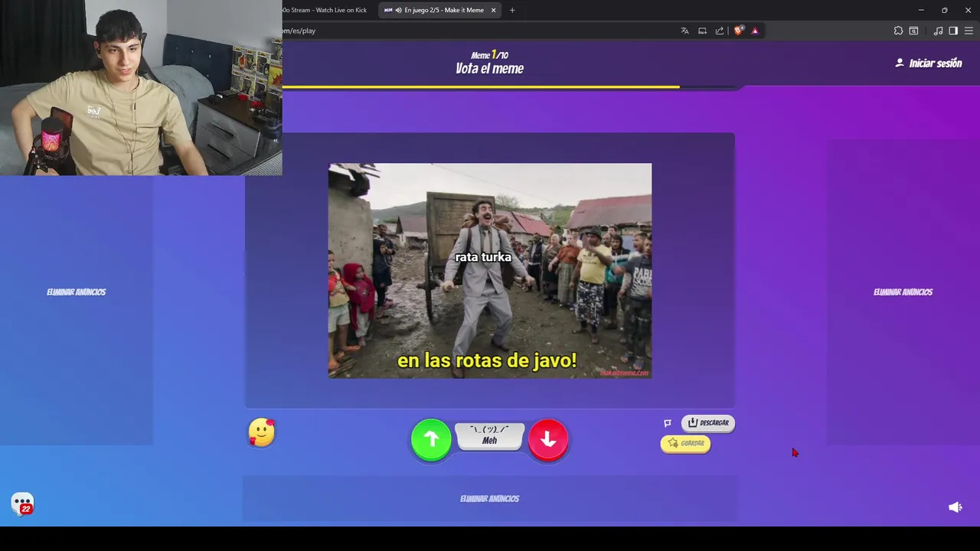Save the meme with Guardar
Image resolution: width=980 pixels, height=551 pixels.
tap(685, 443)
